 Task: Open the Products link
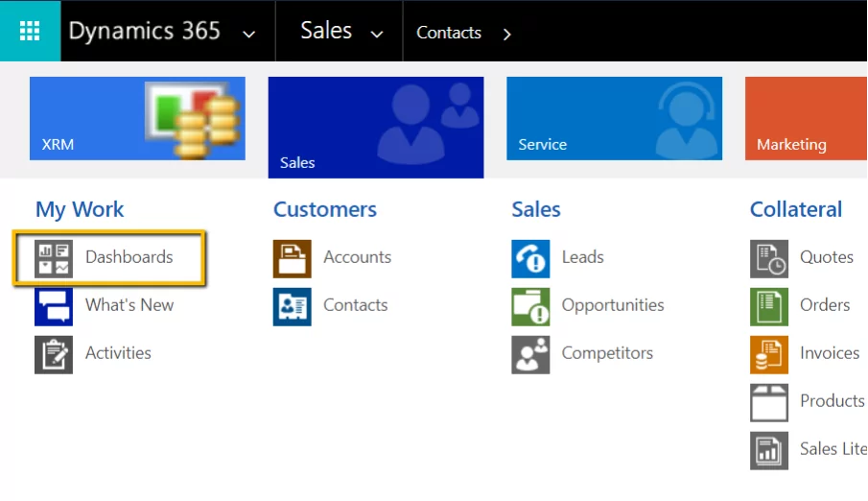click(832, 400)
